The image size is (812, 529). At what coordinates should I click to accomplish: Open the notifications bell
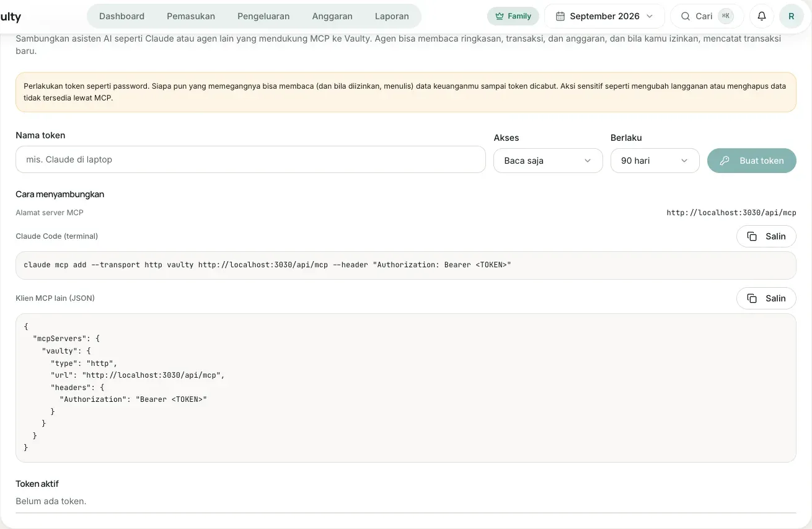point(762,16)
